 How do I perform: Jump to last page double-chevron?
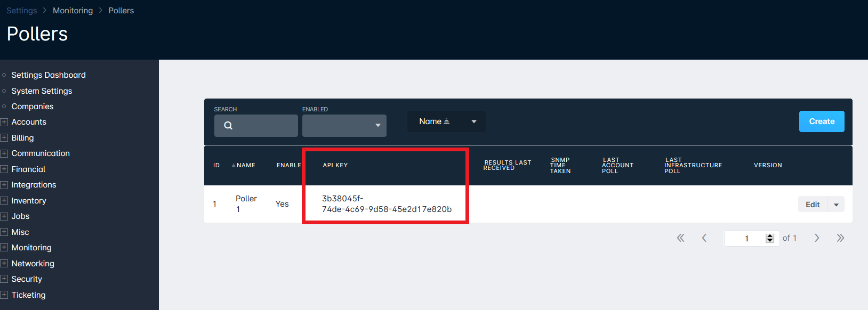pyautogui.click(x=840, y=238)
